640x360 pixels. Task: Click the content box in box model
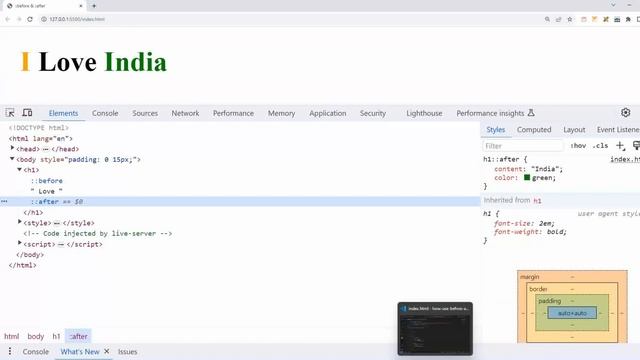click(572, 313)
